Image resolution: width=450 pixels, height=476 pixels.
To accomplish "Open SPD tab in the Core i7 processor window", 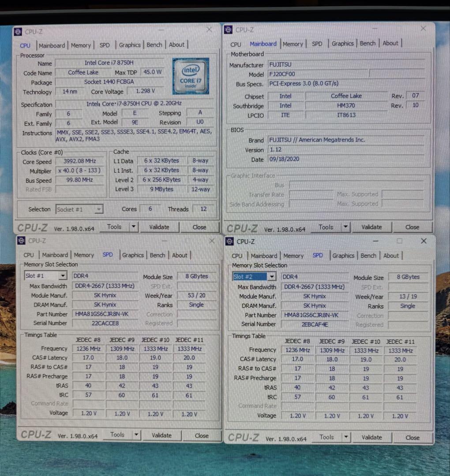I will pos(105,45).
